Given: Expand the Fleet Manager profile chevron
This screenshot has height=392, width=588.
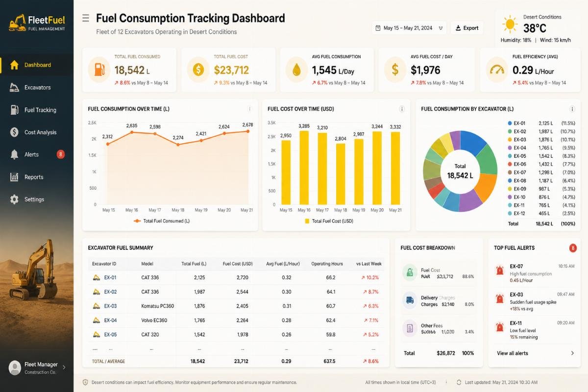Looking at the screenshot, I should click(x=64, y=367).
